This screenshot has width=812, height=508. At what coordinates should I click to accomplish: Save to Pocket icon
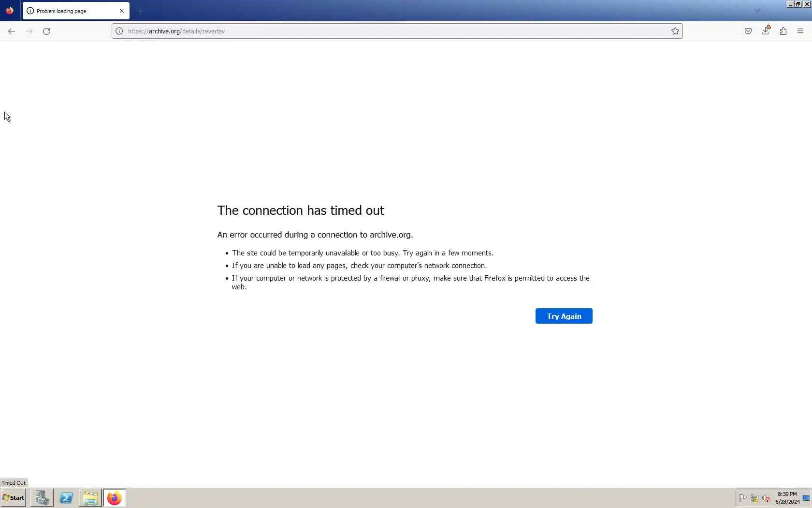748,31
